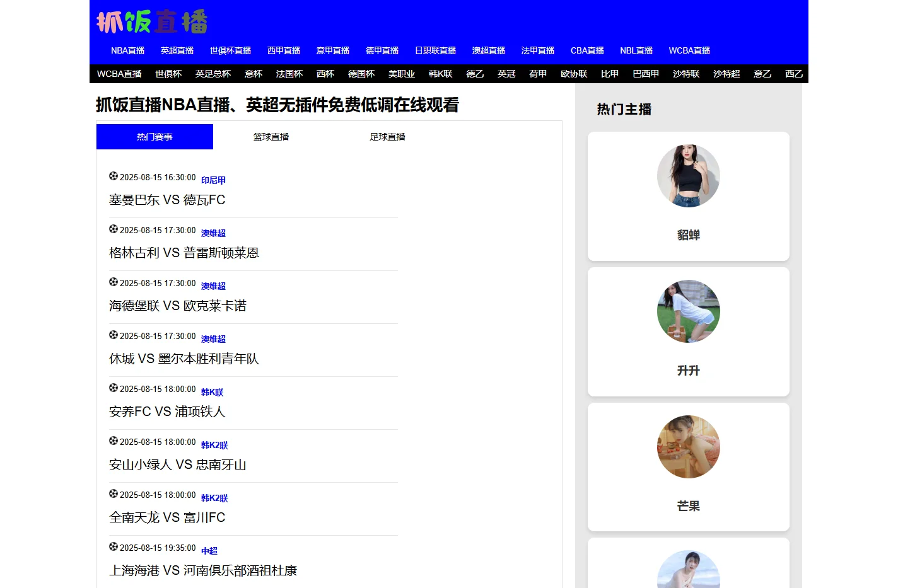
Task: Open match 全南天龙 VS 富川FC
Action: 167,517
